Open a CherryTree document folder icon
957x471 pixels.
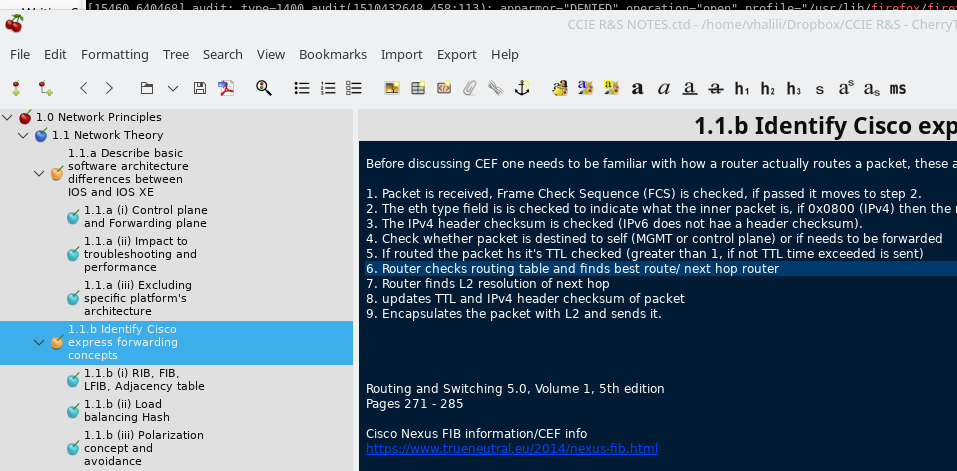click(146, 88)
